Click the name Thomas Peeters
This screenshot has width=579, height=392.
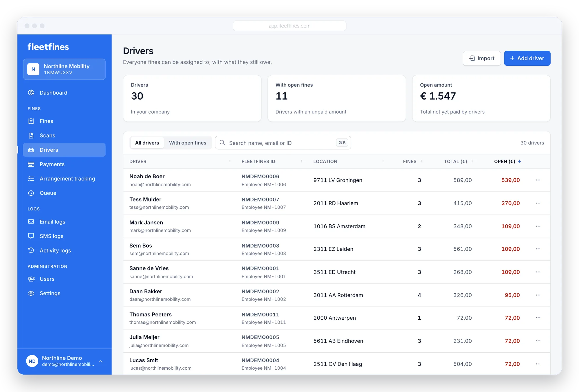[x=151, y=314]
